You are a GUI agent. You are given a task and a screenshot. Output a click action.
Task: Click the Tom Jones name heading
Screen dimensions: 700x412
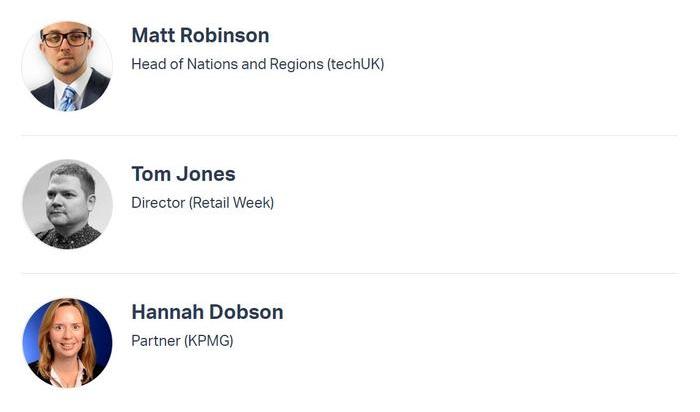tap(183, 174)
